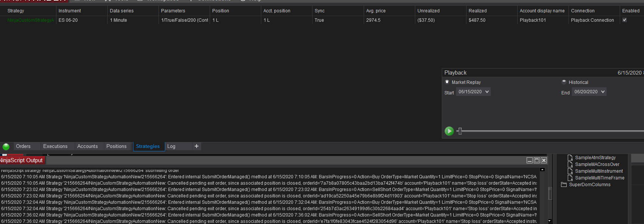This screenshot has width=644, height=224.
Task: Switch to the Executions tab
Action: (55, 146)
